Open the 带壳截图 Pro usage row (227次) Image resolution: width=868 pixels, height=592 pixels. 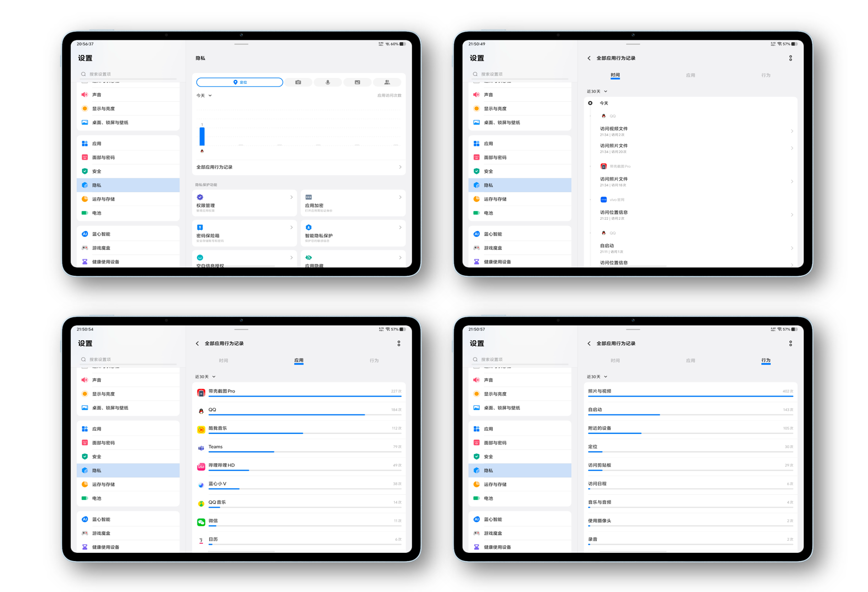(x=299, y=392)
